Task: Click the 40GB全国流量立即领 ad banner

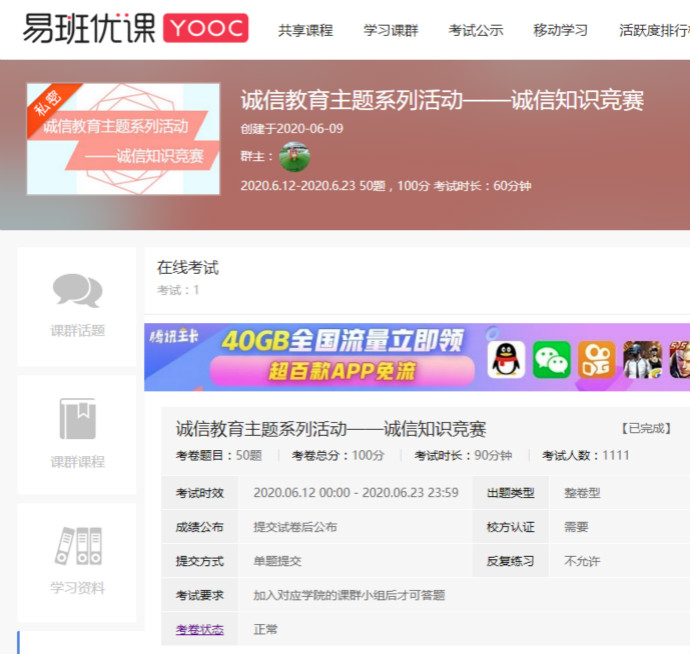Action: click(340, 357)
